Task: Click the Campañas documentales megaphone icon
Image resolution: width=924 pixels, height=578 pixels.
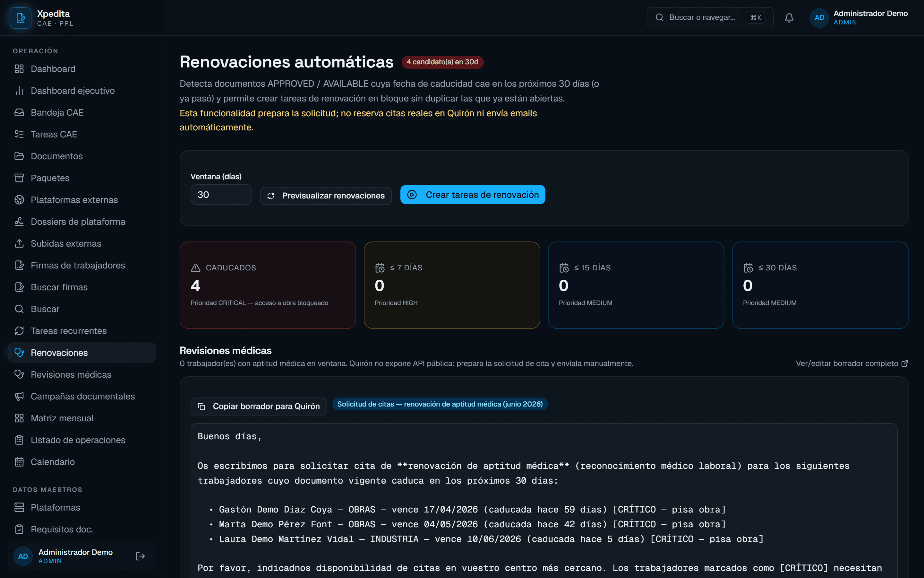Action: click(19, 396)
